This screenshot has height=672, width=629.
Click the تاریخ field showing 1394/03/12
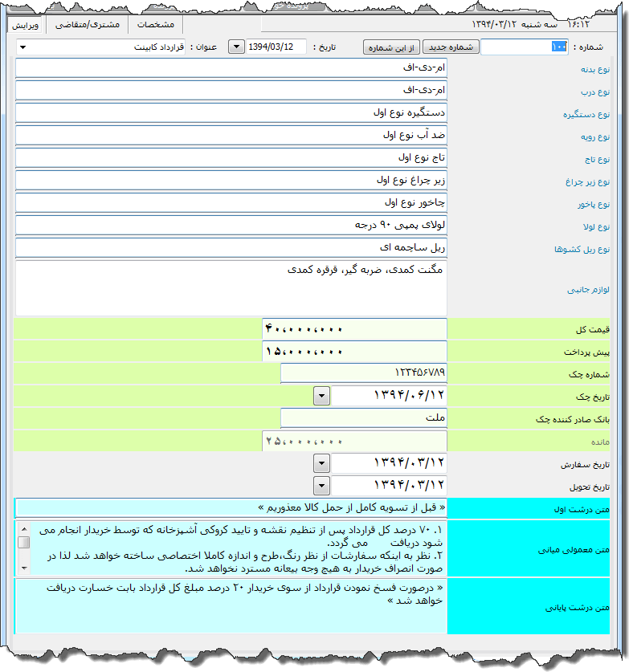(x=276, y=47)
